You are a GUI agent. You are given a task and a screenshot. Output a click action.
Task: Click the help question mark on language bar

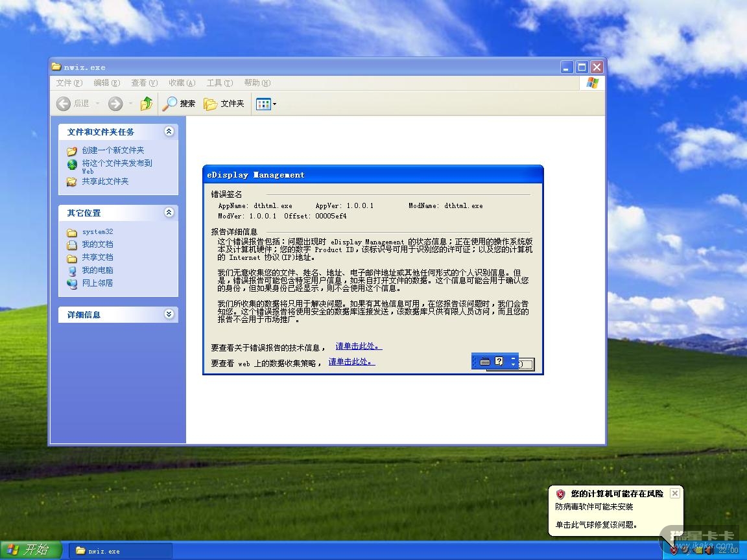[499, 362]
